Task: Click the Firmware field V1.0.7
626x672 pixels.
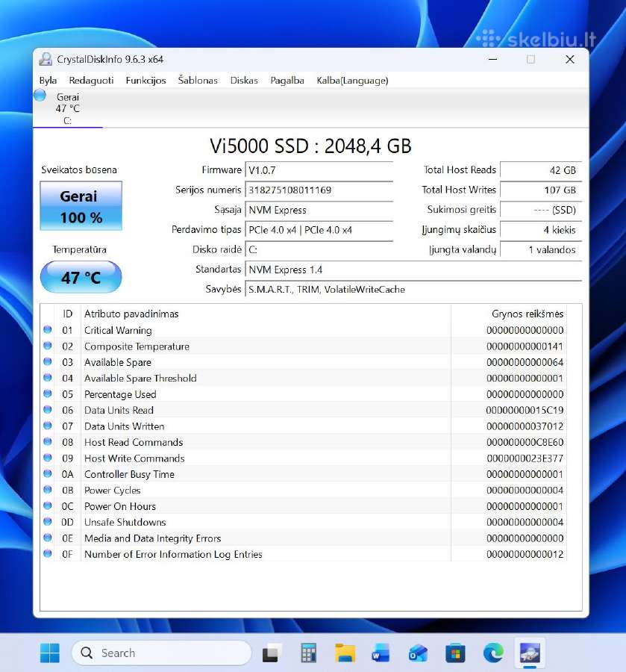Action: click(x=319, y=170)
